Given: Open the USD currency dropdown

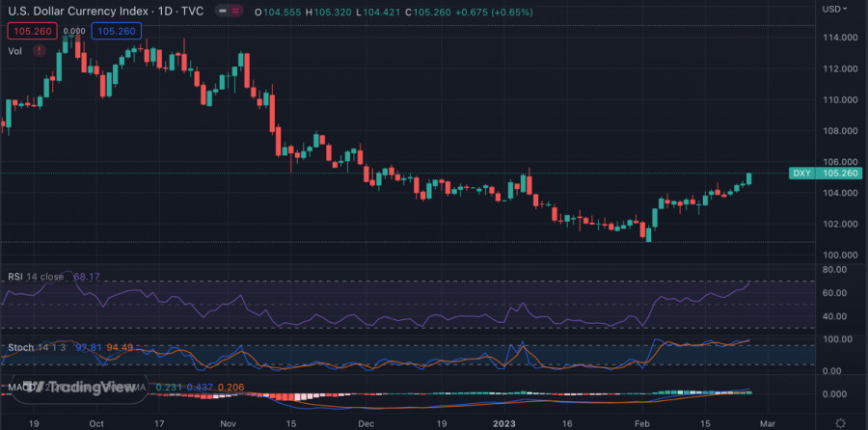Looking at the screenshot, I should coord(834,9).
